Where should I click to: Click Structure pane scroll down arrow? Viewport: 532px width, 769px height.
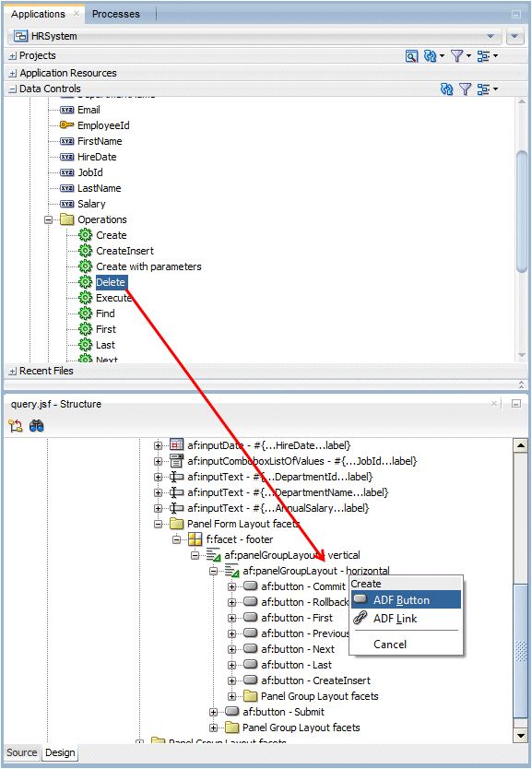(520, 735)
